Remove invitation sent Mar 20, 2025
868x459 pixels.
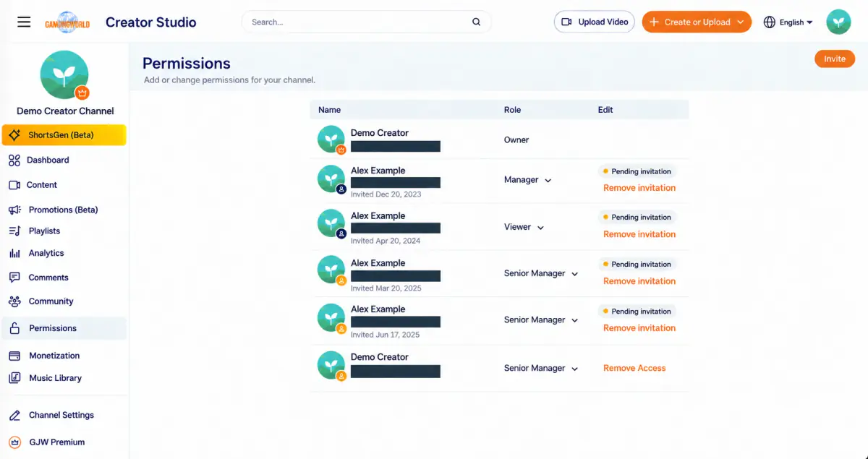click(x=639, y=281)
